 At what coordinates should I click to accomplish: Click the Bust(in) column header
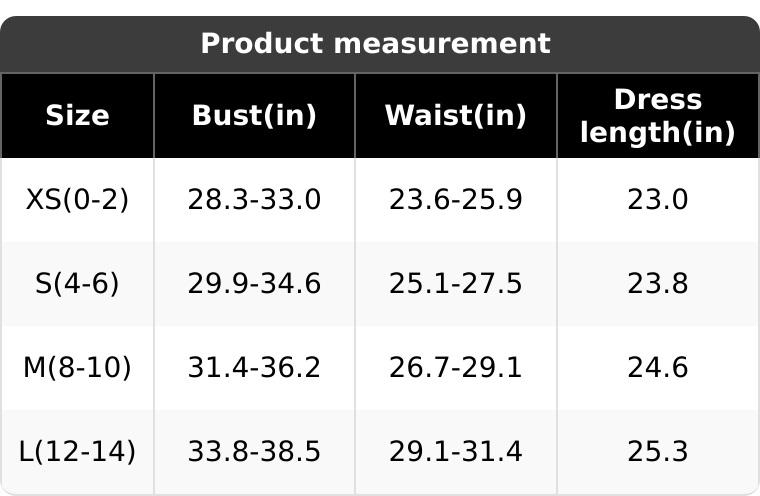[x=254, y=116]
